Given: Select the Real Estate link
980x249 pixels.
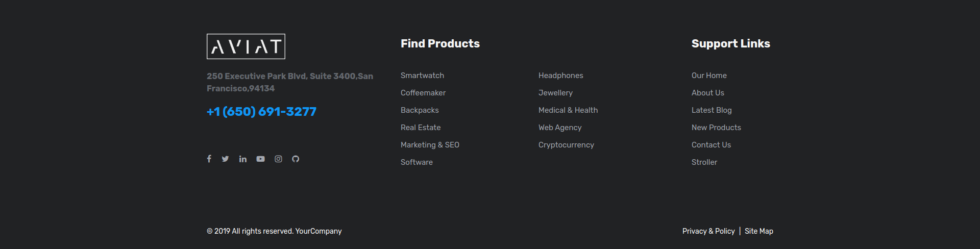Looking at the screenshot, I should [x=420, y=128].
